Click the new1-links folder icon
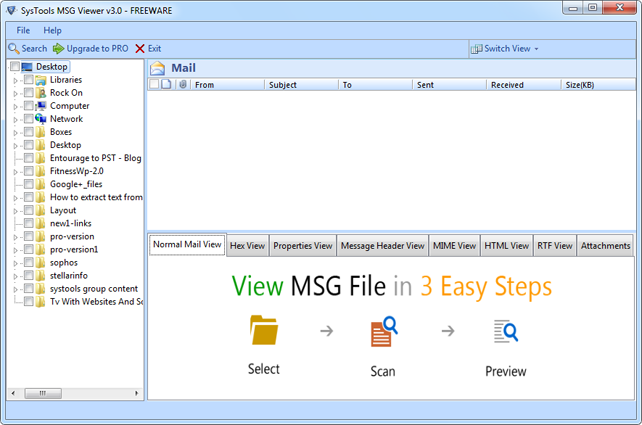Image resolution: width=642 pixels, height=425 pixels. click(x=41, y=224)
